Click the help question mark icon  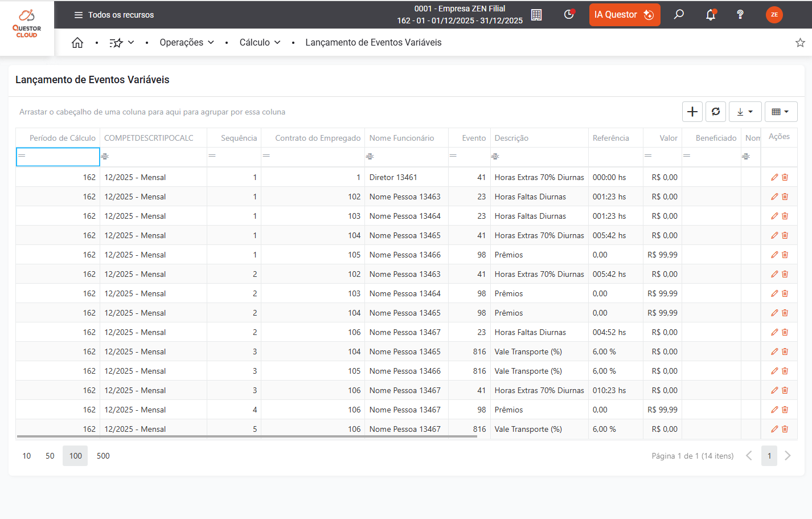pyautogui.click(x=740, y=15)
